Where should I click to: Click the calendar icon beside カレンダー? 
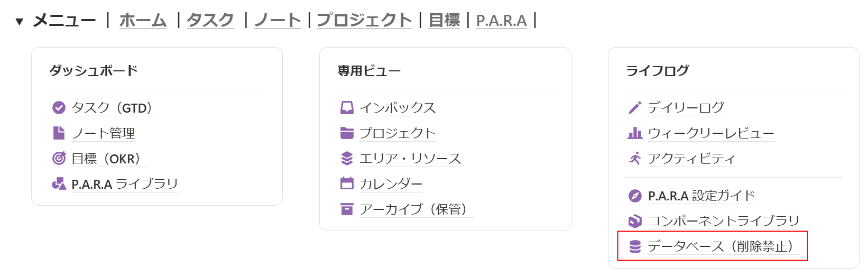(347, 183)
